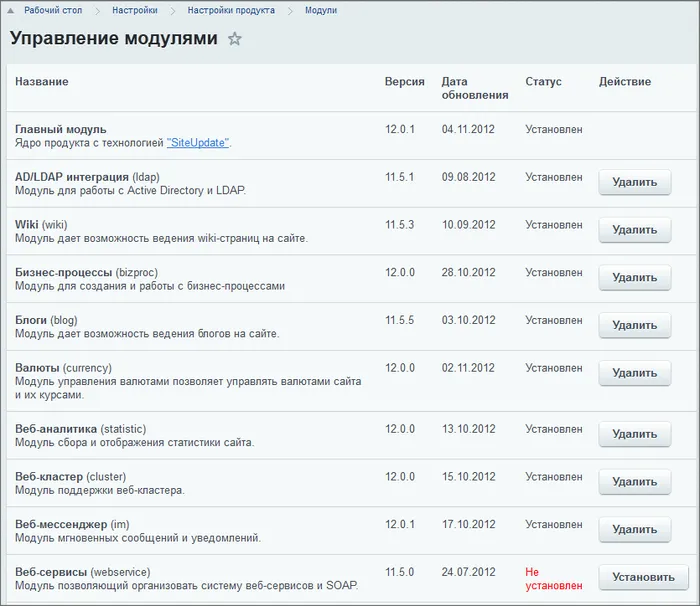Go to Настройки in breadcrumb

134,11
